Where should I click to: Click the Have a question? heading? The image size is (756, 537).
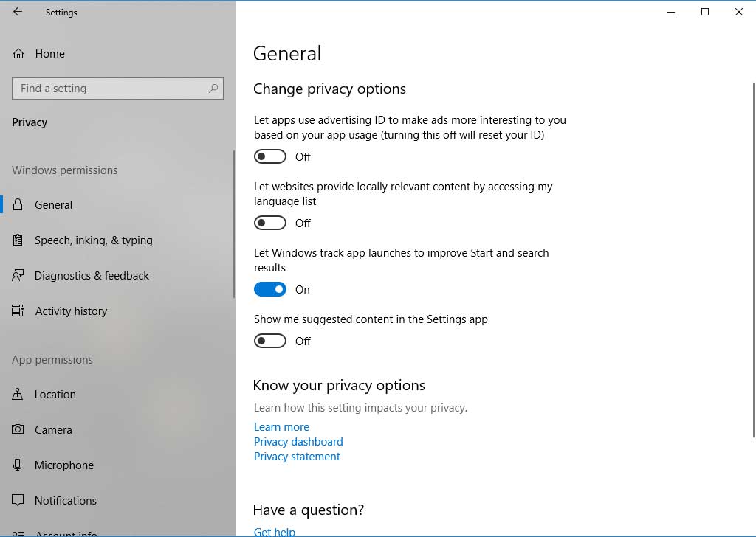309,510
